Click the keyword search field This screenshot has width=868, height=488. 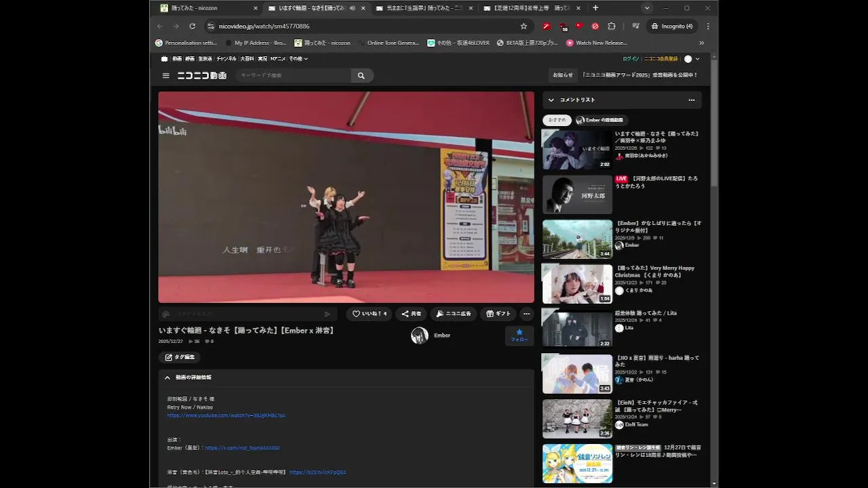293,76
